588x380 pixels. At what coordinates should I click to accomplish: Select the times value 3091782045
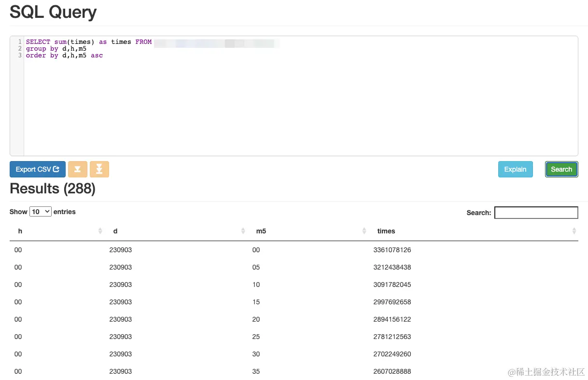[x=392, y=285]
